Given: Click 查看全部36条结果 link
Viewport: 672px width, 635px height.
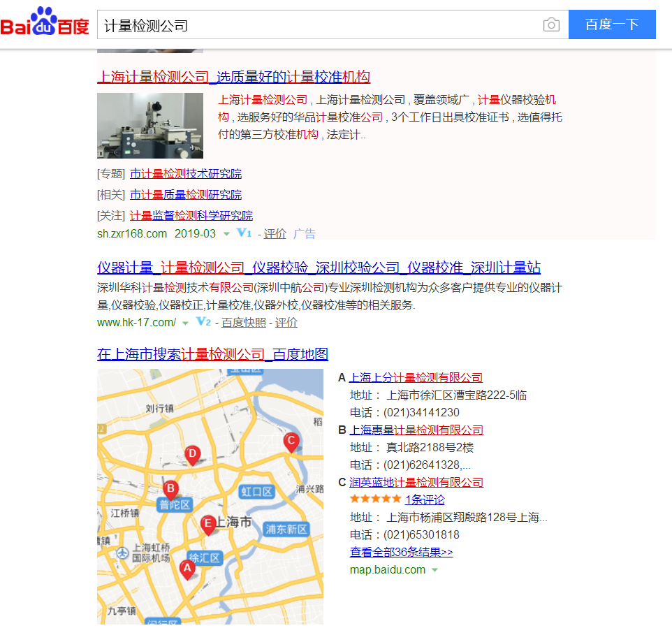Looking at the screenshot, I should [401, 552].
